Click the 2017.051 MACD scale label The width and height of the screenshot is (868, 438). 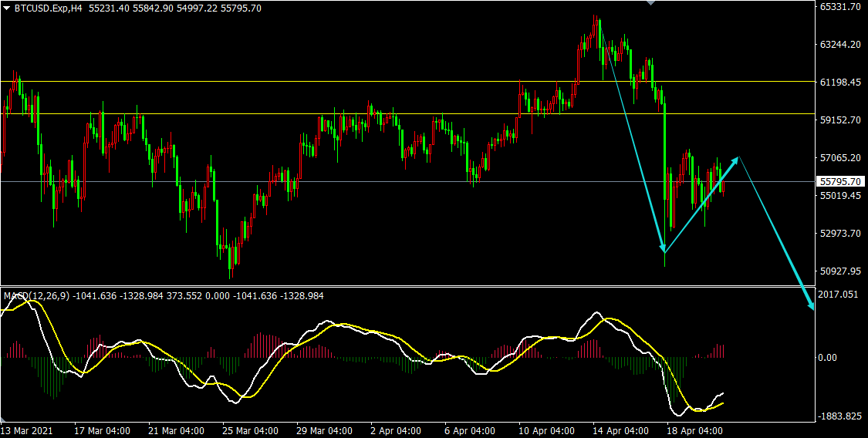(x=839, y=295)
